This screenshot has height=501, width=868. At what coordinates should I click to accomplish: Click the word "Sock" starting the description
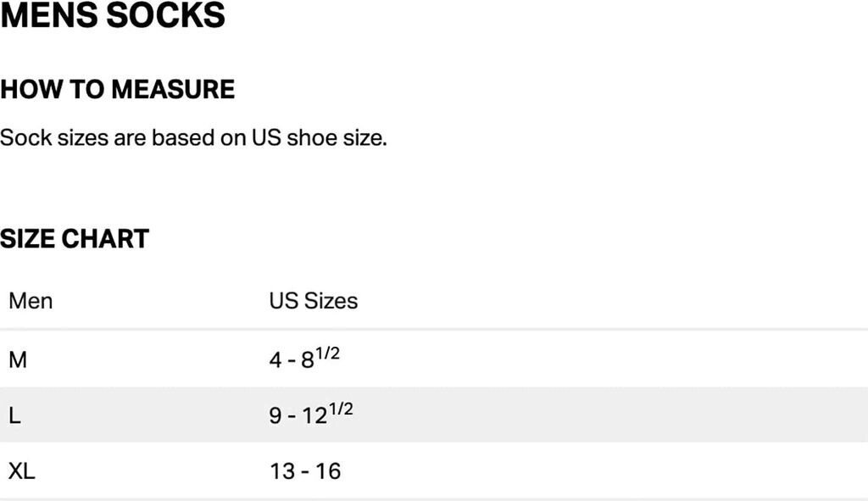click(25, 137)
